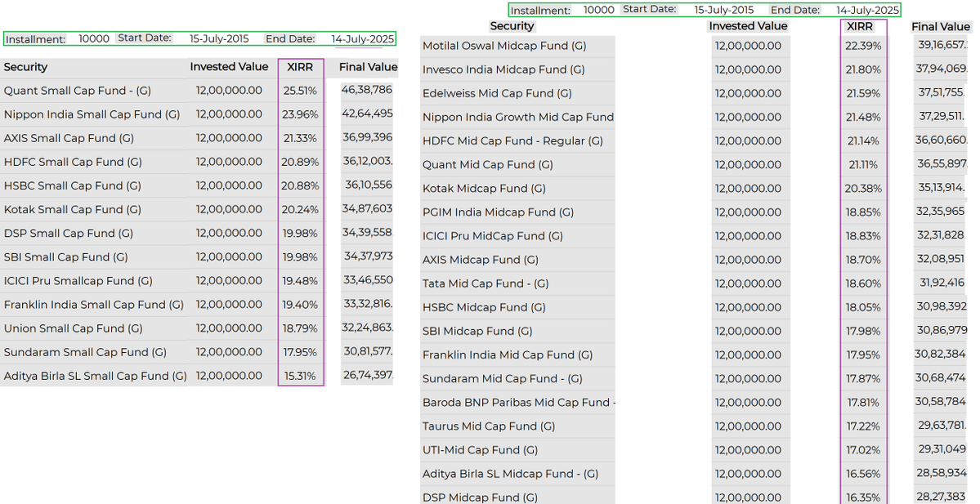
Task: Select Motilal Oswal Midcap Fund (G) cell
Action: coord(504,46)
